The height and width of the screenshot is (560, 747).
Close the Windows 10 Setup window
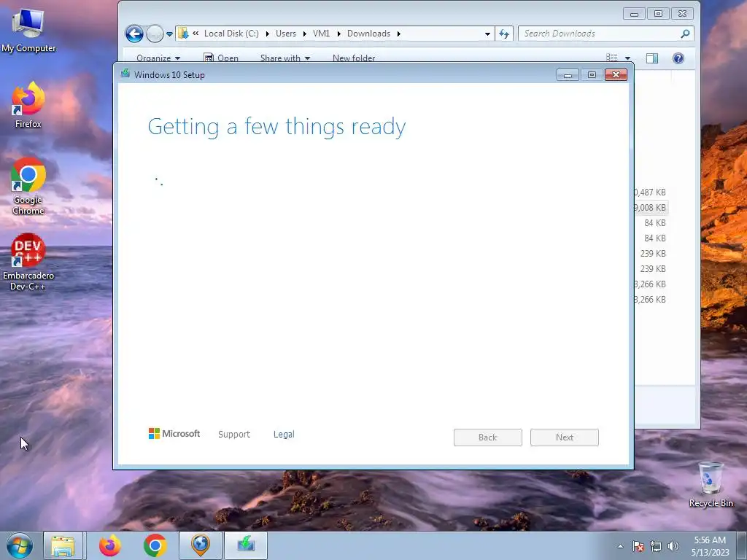coord(616,75)
